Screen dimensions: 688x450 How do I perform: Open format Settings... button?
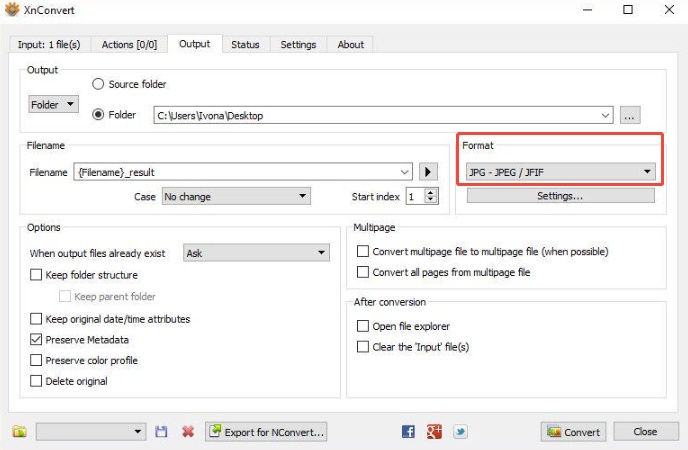tap(561, 196)
